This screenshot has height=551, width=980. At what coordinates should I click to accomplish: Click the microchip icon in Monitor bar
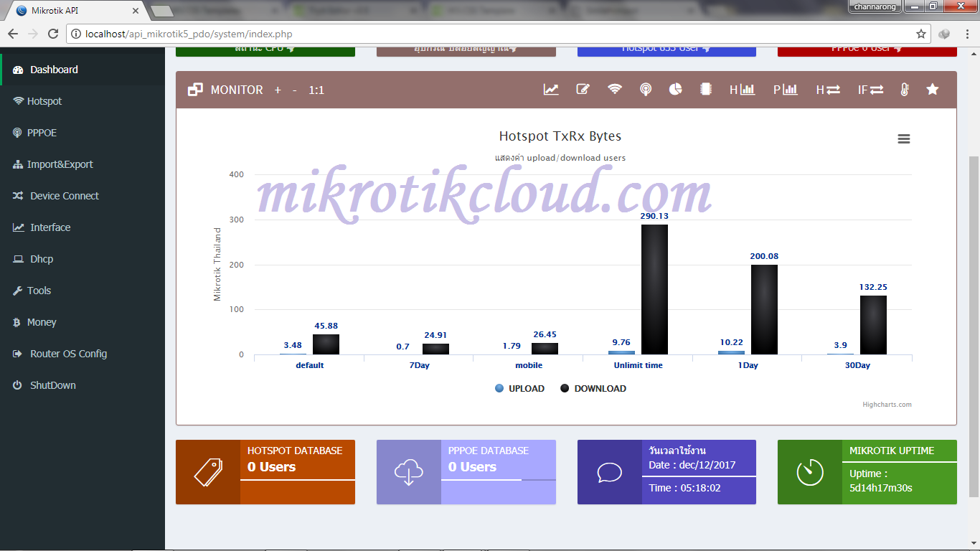tap(706, 90)
